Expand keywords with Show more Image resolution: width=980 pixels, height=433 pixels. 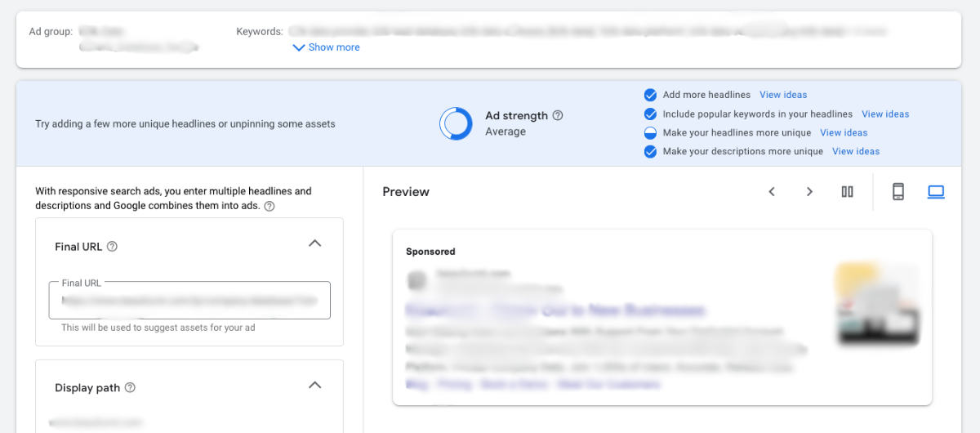(x=327, y=47)
